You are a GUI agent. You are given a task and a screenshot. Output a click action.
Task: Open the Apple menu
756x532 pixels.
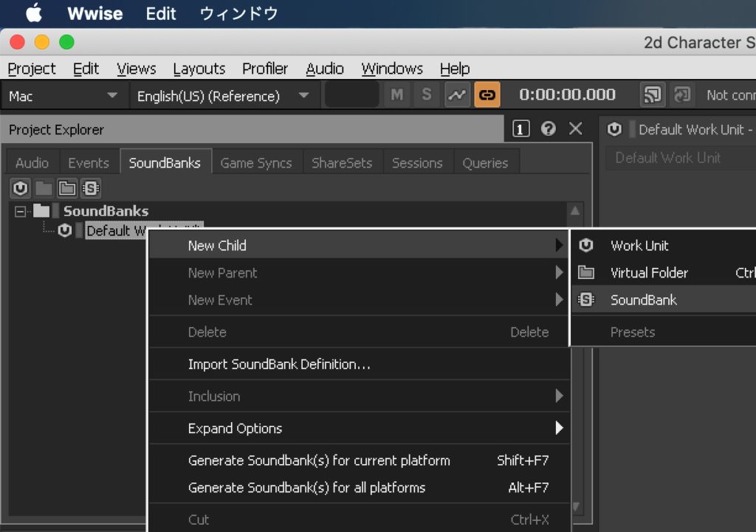34,13
